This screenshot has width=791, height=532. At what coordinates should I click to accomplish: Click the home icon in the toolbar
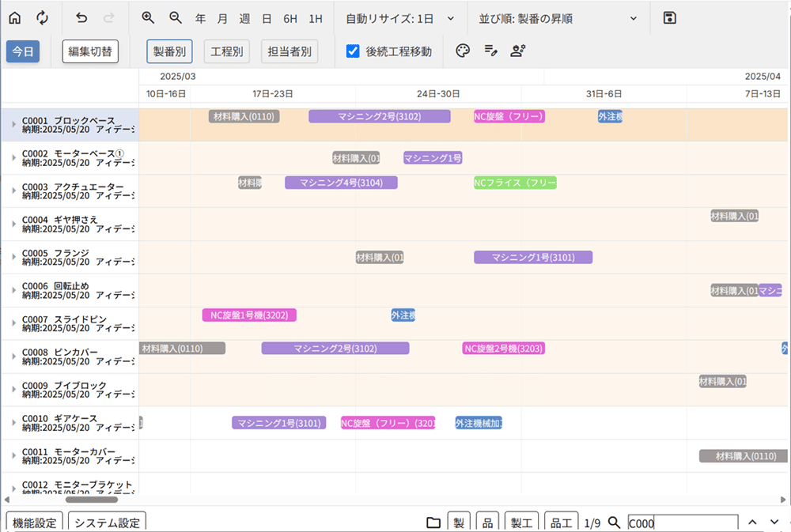[15, 17]
